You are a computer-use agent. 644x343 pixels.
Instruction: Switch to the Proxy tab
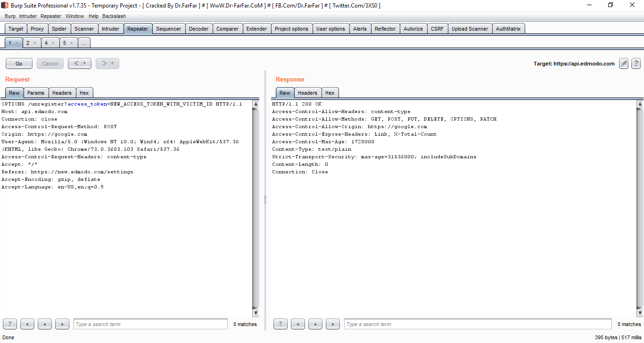(37, 29)
